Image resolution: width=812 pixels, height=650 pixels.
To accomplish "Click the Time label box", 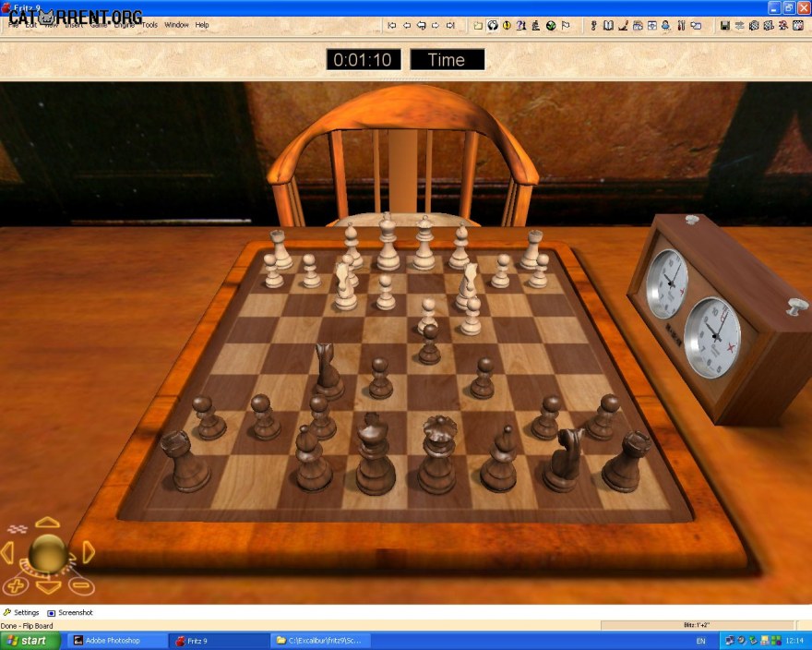I will coord(447,60).
